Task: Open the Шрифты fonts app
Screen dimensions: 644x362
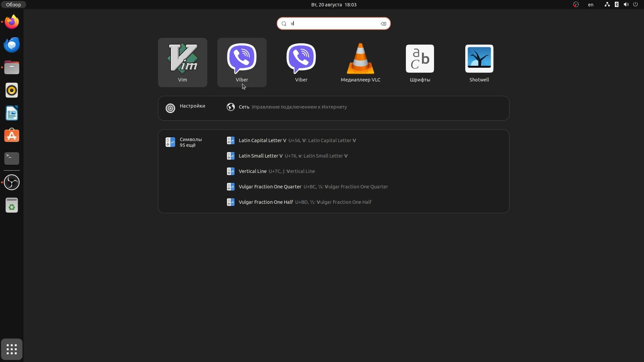Action: coord(420,62)
